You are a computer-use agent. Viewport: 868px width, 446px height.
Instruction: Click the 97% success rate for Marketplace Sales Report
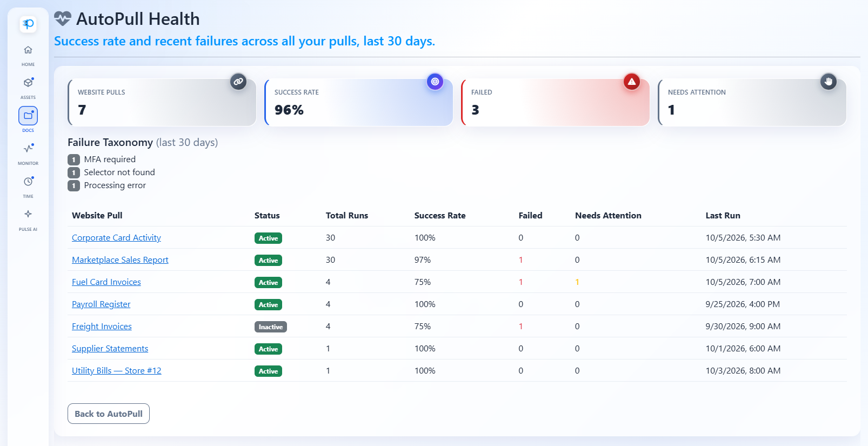[x=423, y=260]
